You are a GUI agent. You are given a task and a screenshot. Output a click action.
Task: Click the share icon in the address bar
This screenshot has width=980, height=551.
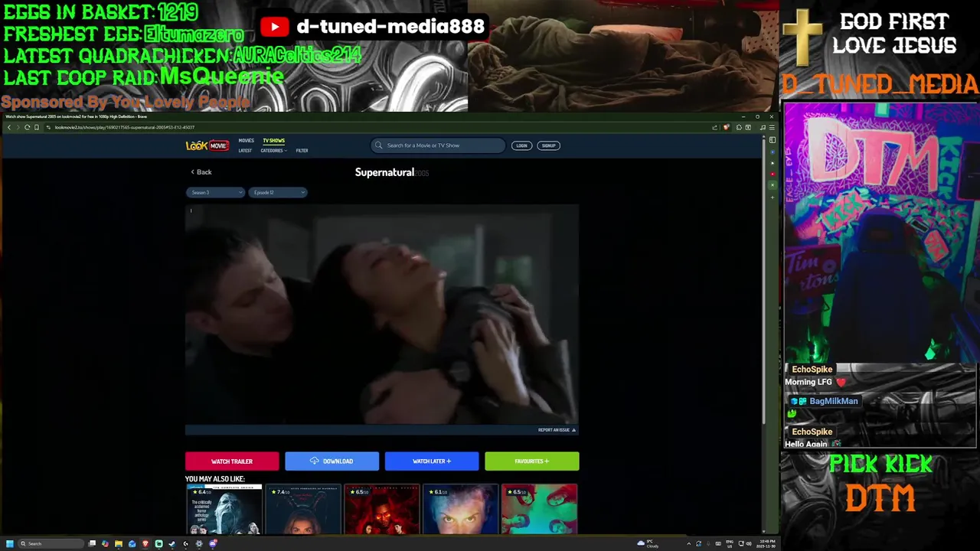pyautogui.click(x=714, y=128)
